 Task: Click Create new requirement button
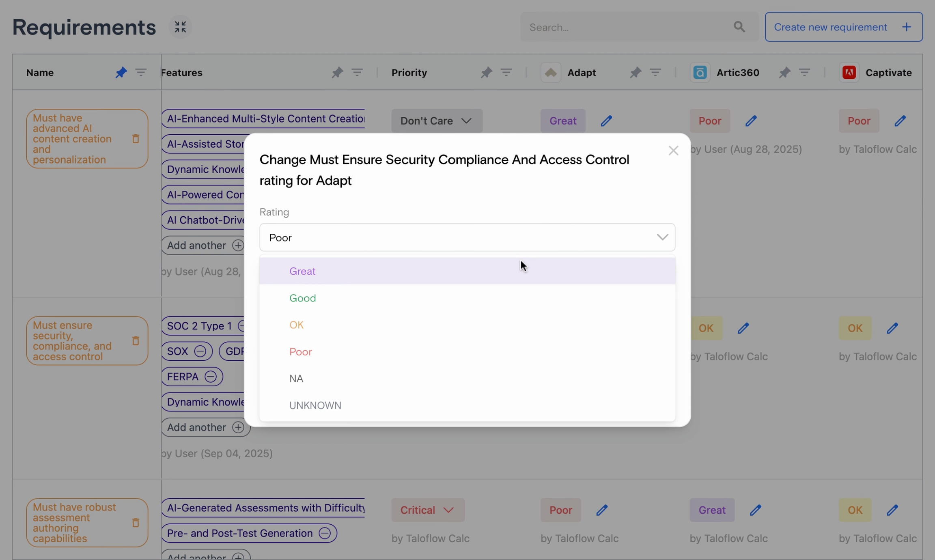coord(843,27)
